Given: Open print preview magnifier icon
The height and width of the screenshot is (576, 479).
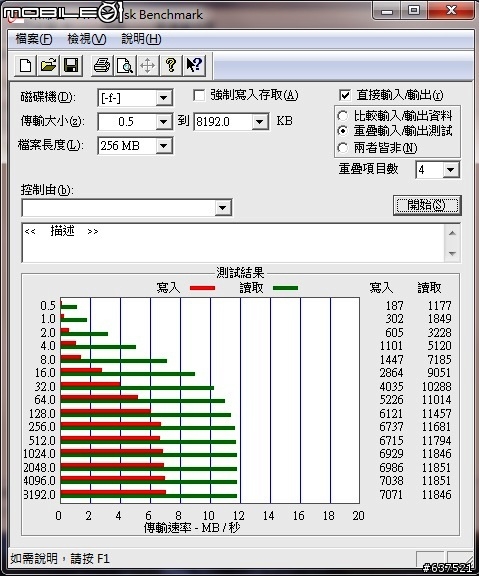Looking at the screenshot, I should click(x=125, y=65).
